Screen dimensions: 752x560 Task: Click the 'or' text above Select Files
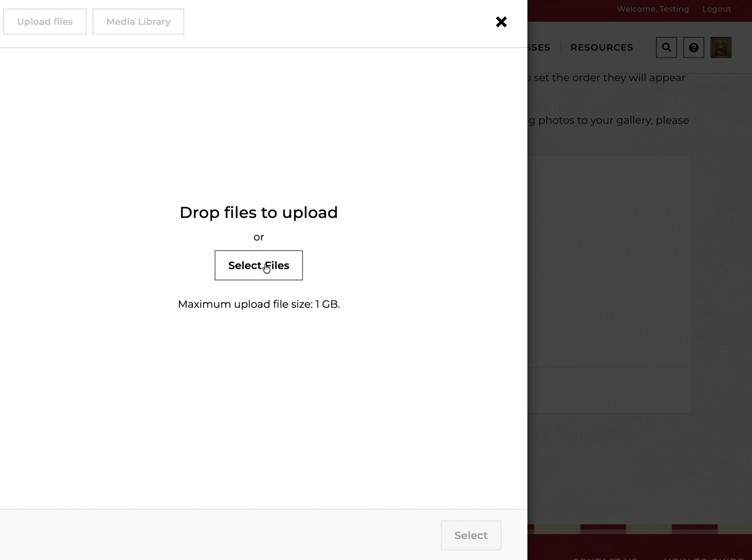point(258,237)
